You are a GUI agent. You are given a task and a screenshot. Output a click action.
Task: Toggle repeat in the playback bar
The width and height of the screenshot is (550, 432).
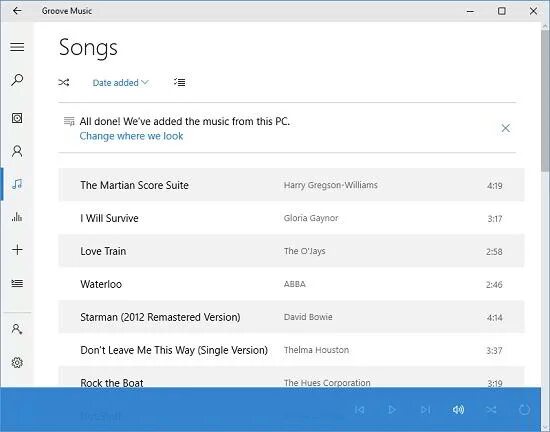pyautogui.click(x=524, y=410)
